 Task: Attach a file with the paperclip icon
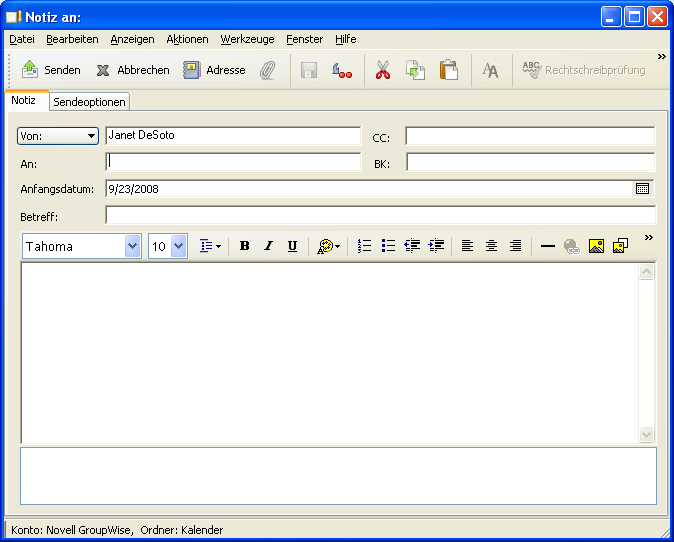(267, 70)
